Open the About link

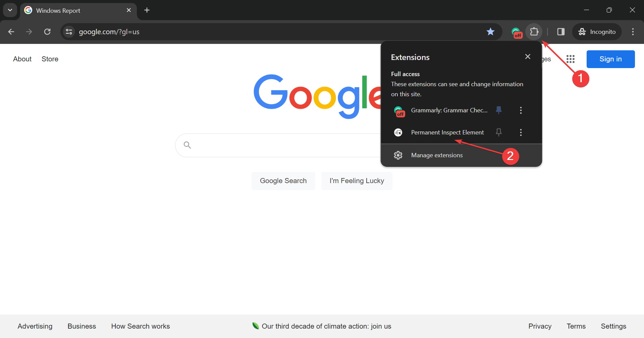coord(22,59)
